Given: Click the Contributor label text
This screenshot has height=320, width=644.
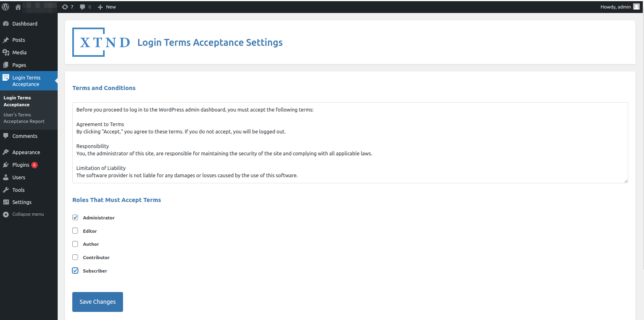Looking at the screenshot, I should point(96,258).
